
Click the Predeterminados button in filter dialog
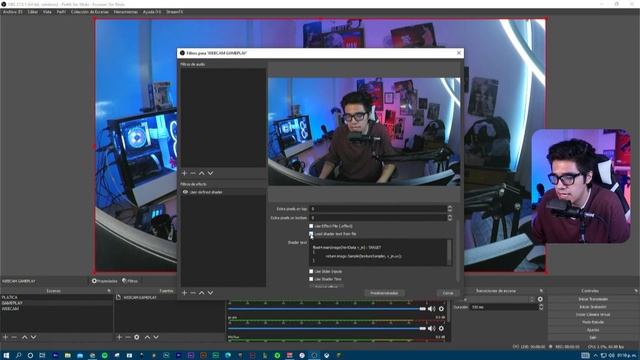click(384, 293)
